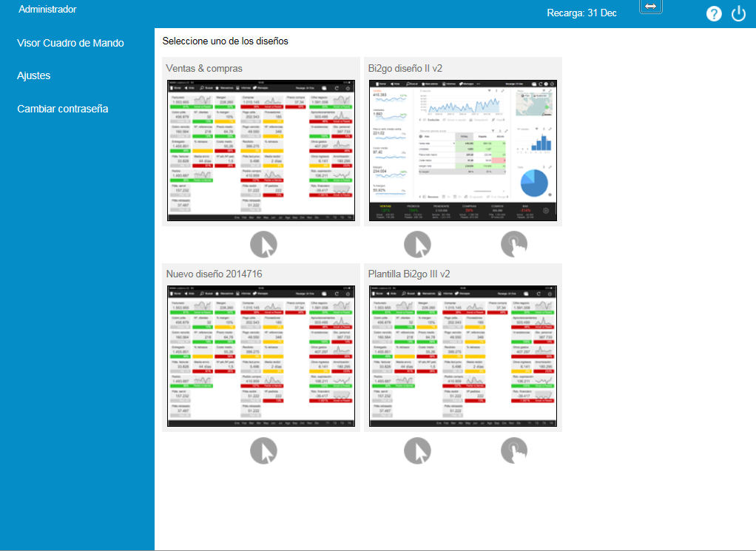756x551 pixels.
Task: Pick the Plantilla Bi2go III v2 preview image
Action: pyautogui.click(x=462, y=356)
